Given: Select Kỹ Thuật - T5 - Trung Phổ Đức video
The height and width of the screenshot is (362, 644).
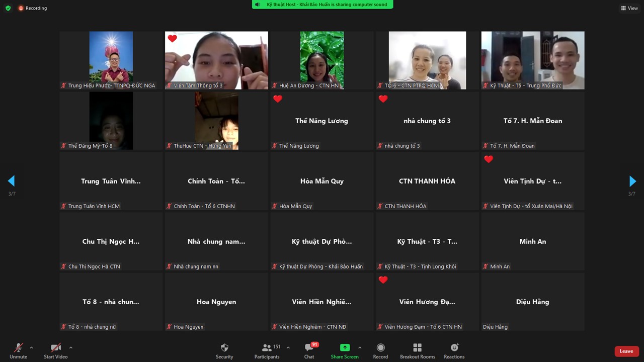Looking at the screenshot, I should click(x=533, y=60).
